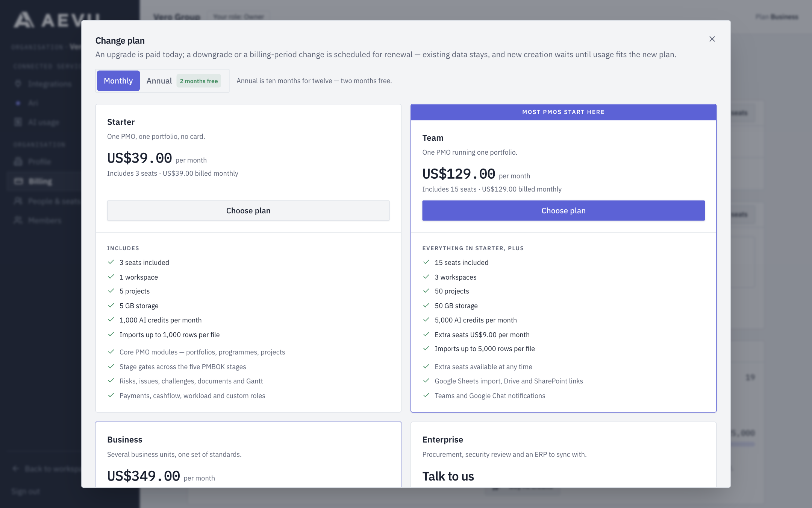Click check icon beside '1 workspace'
The height and width of the screenshot is (508, 812).
[x=111, y=277]
